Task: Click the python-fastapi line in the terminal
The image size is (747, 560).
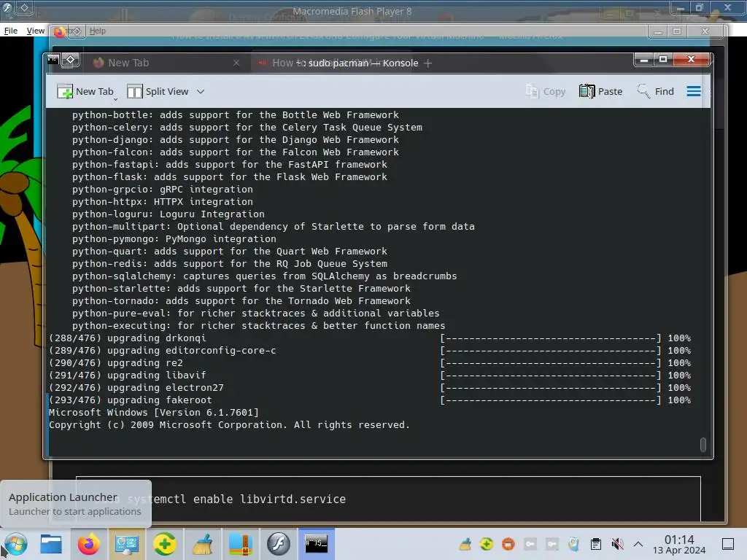Action: tap(230, 164)
